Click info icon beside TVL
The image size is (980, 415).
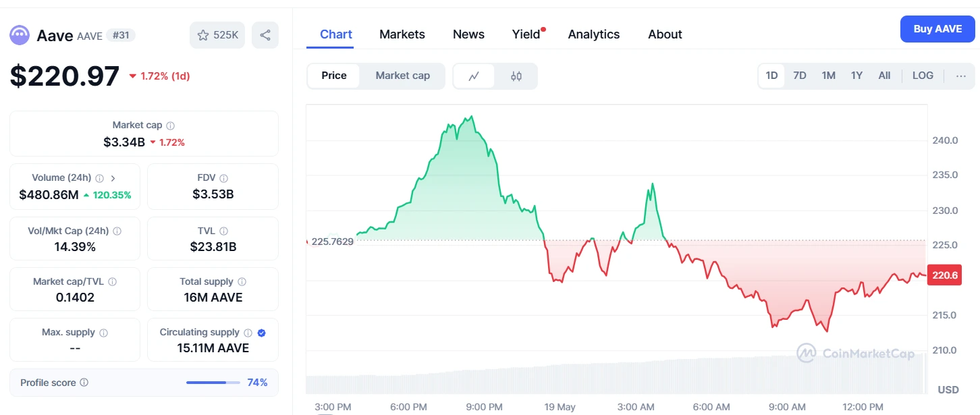coord(224,231)
